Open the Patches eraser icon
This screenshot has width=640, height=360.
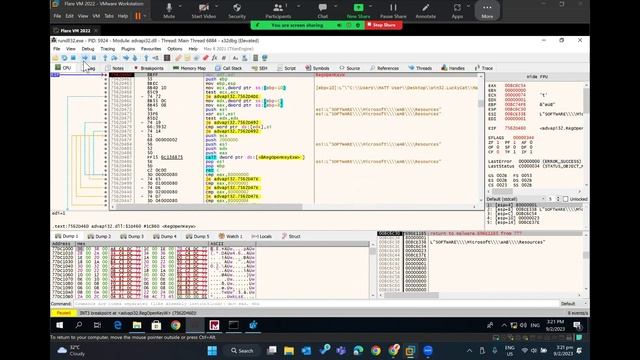click(x=178, y=58)
